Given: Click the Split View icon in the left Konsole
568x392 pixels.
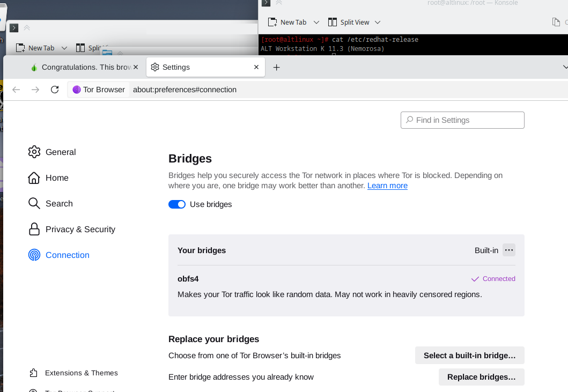Looking at the screenshot, I should pyautogui.click(x=80, y=48).
